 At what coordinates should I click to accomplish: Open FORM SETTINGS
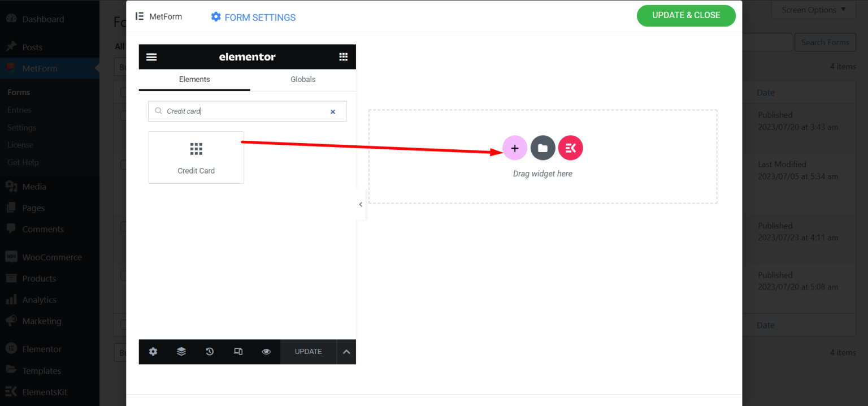253,17
